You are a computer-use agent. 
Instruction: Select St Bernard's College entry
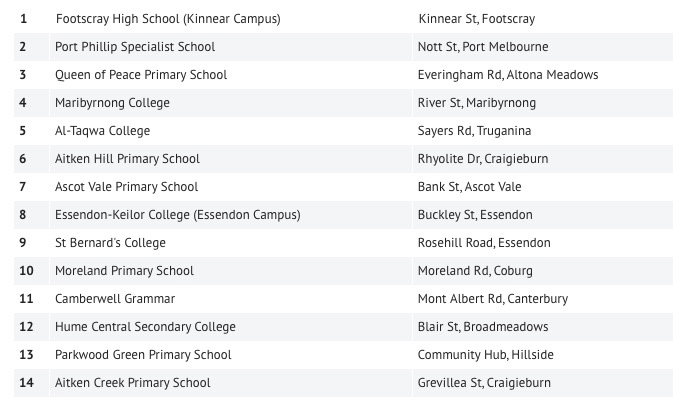[x=110, y=243]
